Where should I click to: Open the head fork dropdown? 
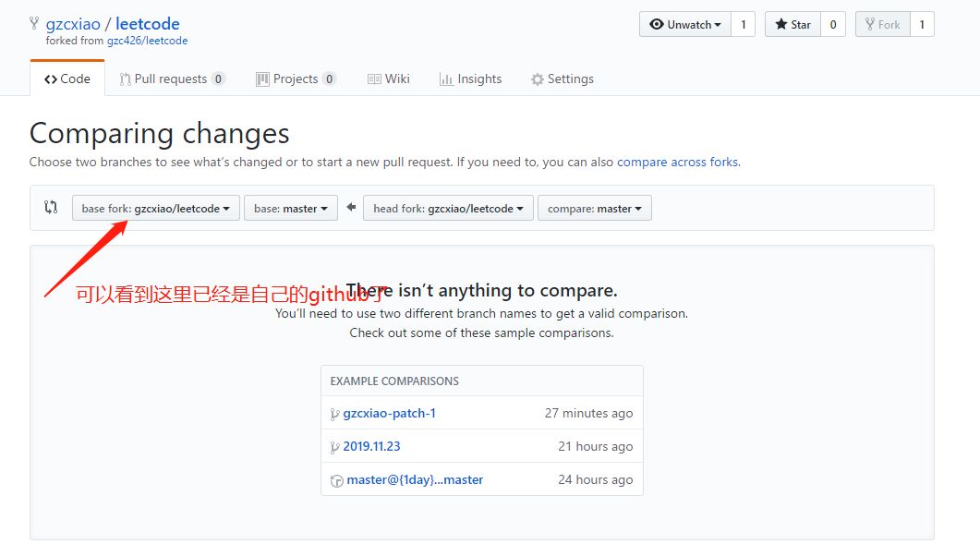[x=448, y=208]
